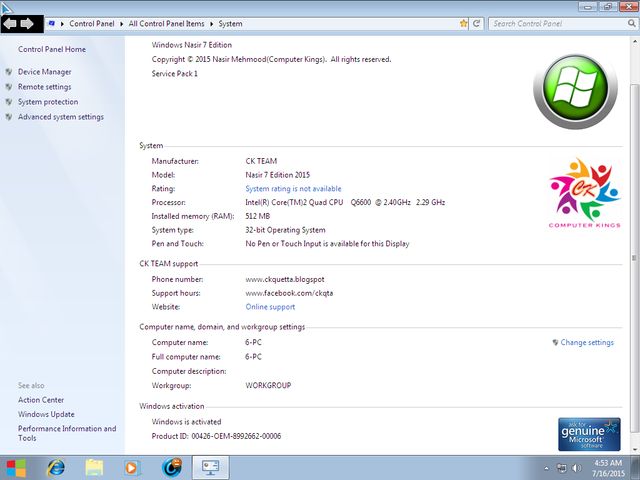Open Internet Explorer from taskbar

point(56,468)
